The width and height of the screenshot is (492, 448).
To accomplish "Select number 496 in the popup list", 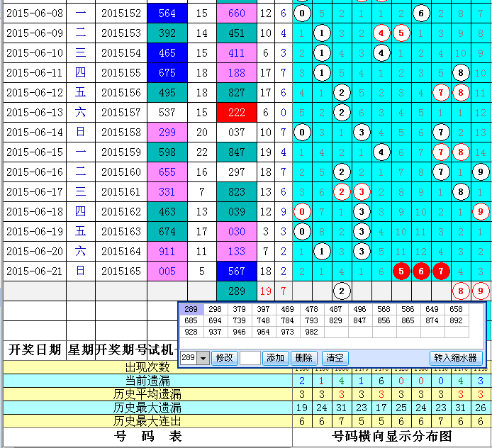I will click(360, 309).
